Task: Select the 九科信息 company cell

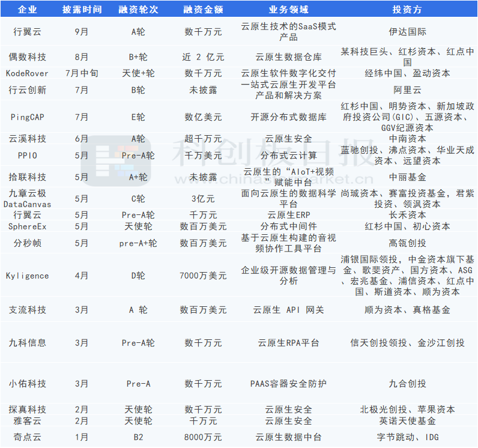Action: coord(28,343)
